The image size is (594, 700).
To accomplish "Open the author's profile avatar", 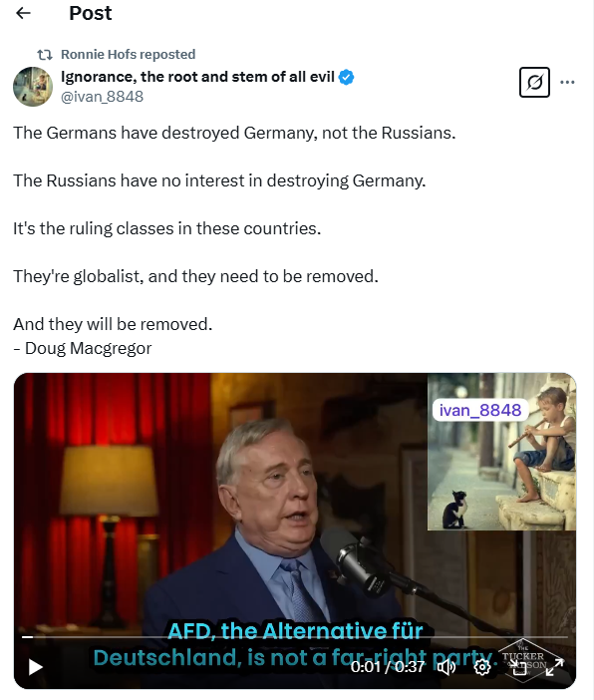I will pyautogui.click(x=33, y=87).
